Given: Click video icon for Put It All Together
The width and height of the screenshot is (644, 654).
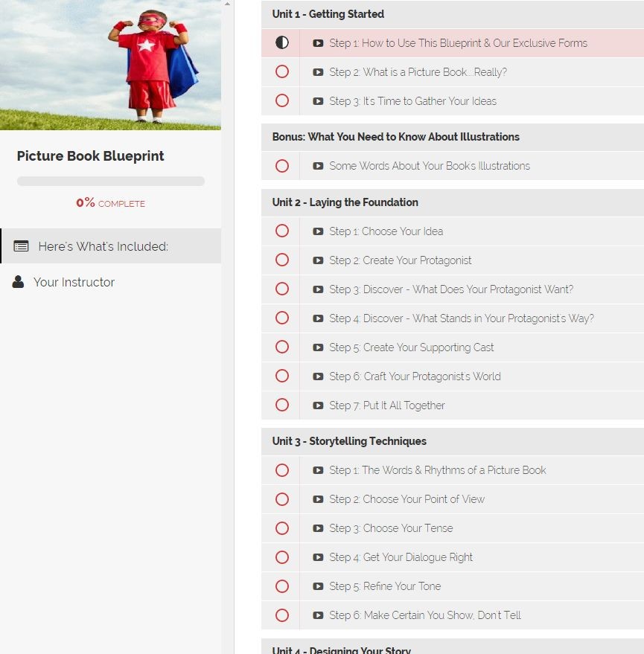Looking at the screenshot, I should click(318, 405).
